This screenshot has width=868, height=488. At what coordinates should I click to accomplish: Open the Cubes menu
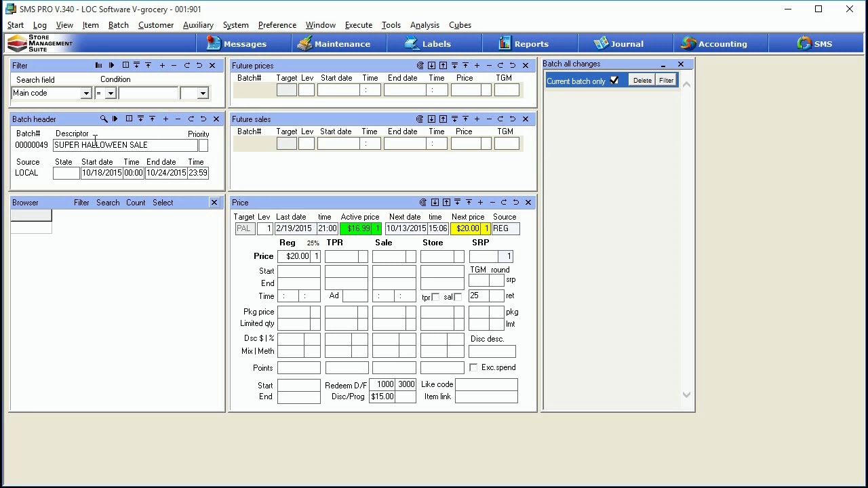pyautogui.click(x=460, y=25)
